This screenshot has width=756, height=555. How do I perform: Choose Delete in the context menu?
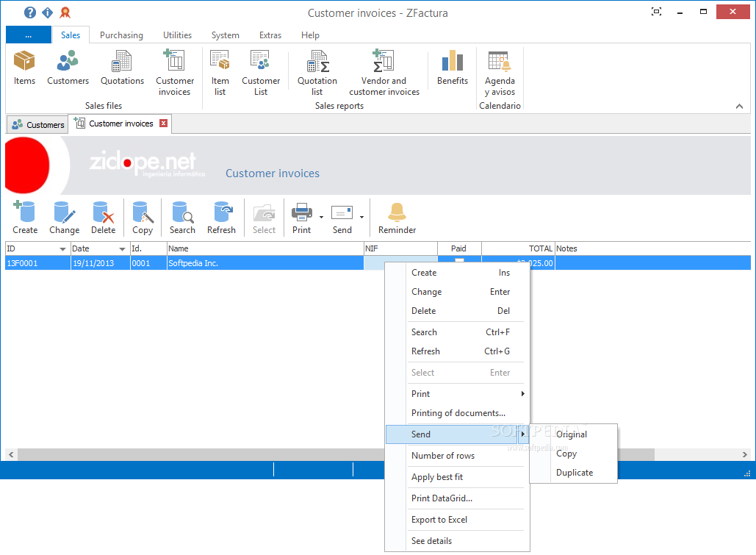457,311
